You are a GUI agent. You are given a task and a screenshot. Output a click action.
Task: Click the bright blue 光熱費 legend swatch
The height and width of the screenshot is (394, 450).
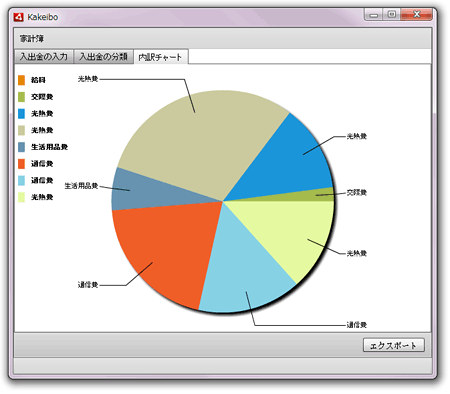[22, 114]
